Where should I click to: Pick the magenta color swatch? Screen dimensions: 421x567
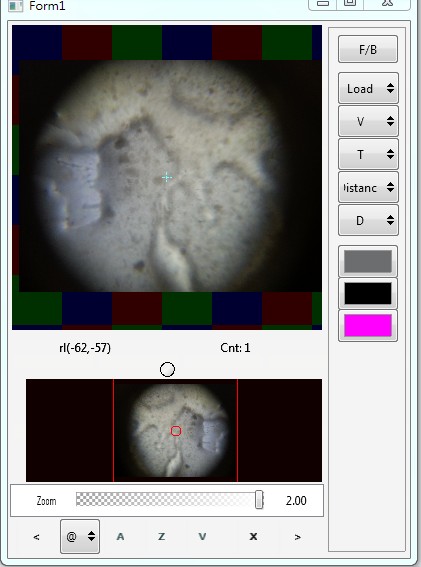click(368, 325)
